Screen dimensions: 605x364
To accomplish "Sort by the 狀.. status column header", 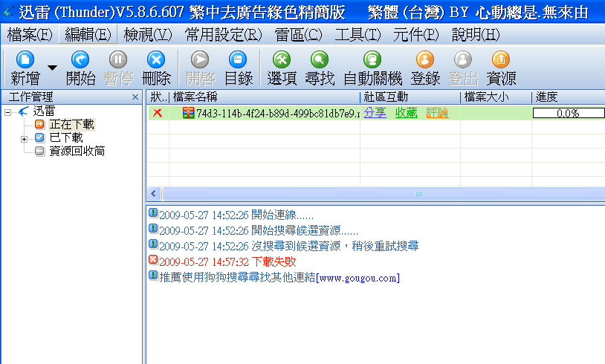I will 158,97.
